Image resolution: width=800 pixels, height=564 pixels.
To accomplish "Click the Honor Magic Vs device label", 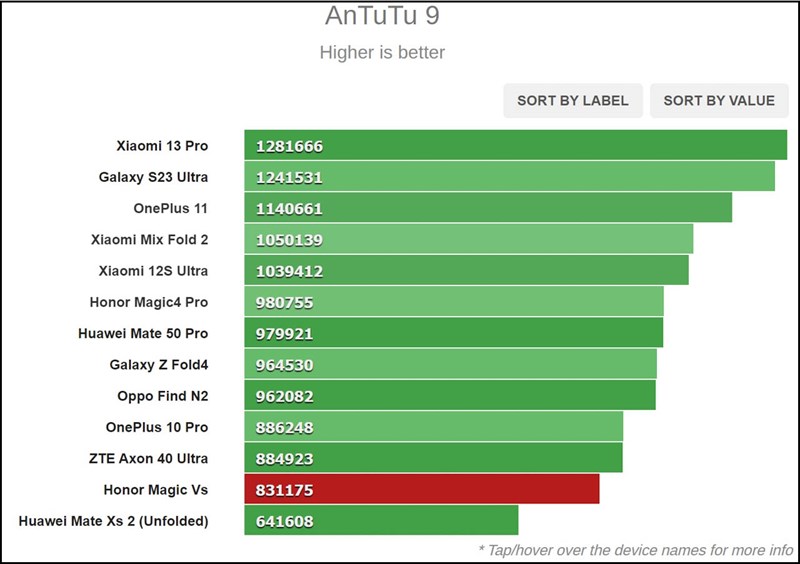I will coord(156,490).
